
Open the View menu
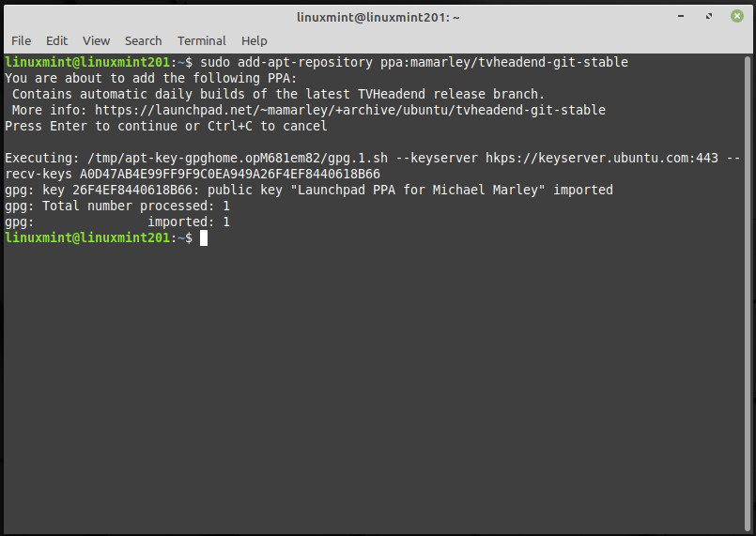[x=96, y=40]
